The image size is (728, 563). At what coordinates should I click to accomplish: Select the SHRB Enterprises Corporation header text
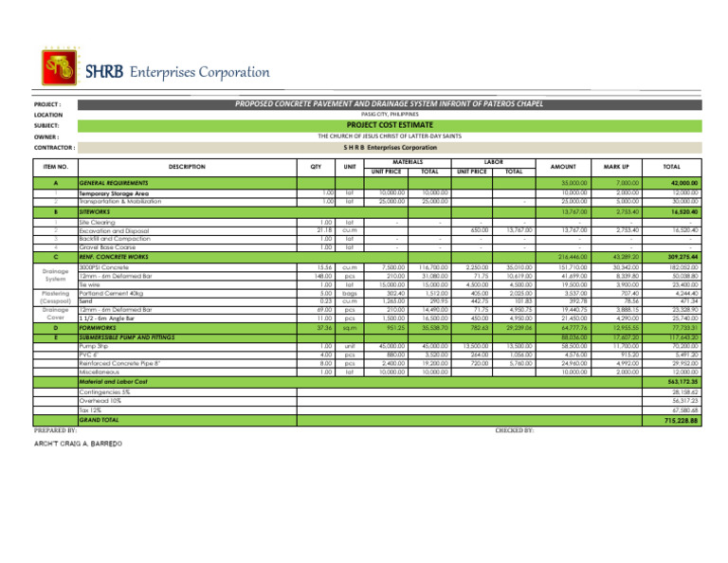pyautogui.click(x=177, y=72)
